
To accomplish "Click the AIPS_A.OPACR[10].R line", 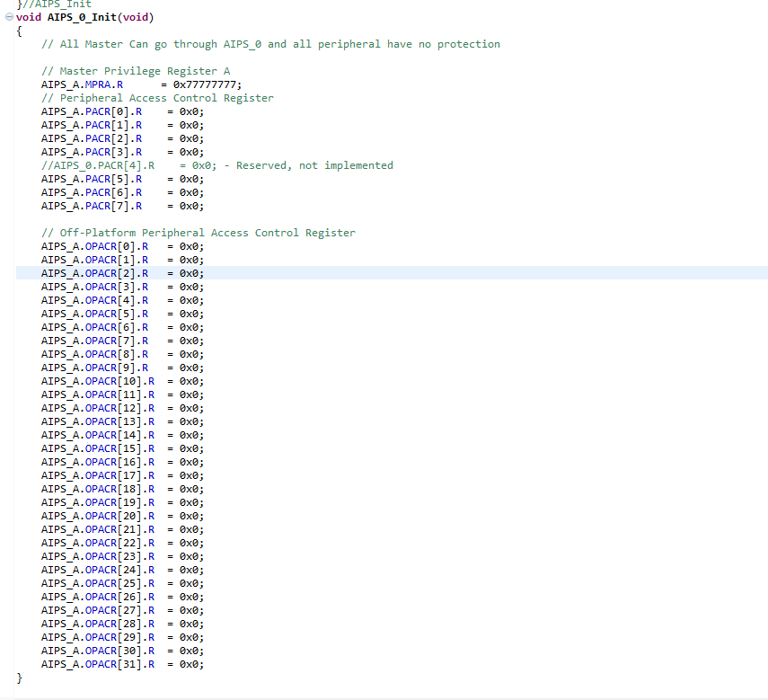I will tap(122, 381).
